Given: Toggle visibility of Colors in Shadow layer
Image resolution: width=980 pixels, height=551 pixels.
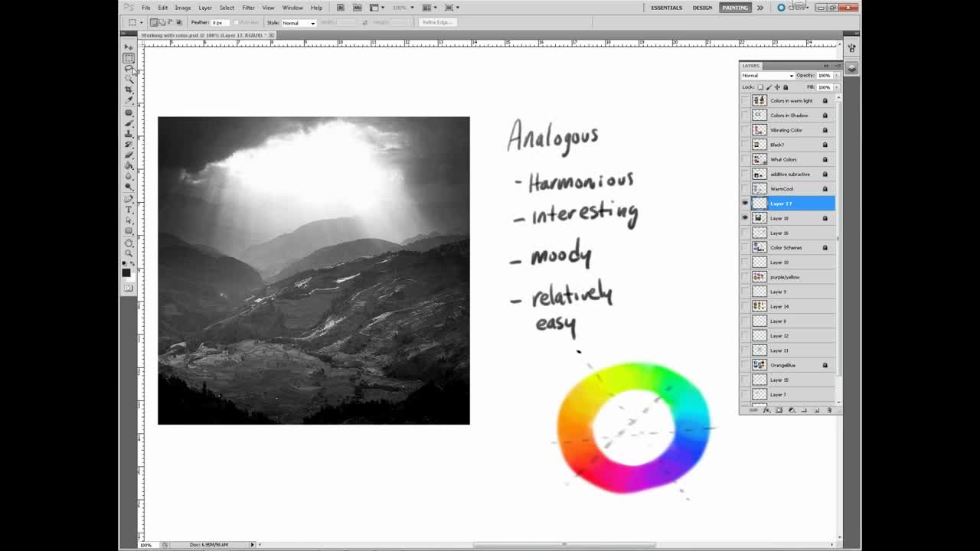Looking at the screenshot, I should pos(745,116).
